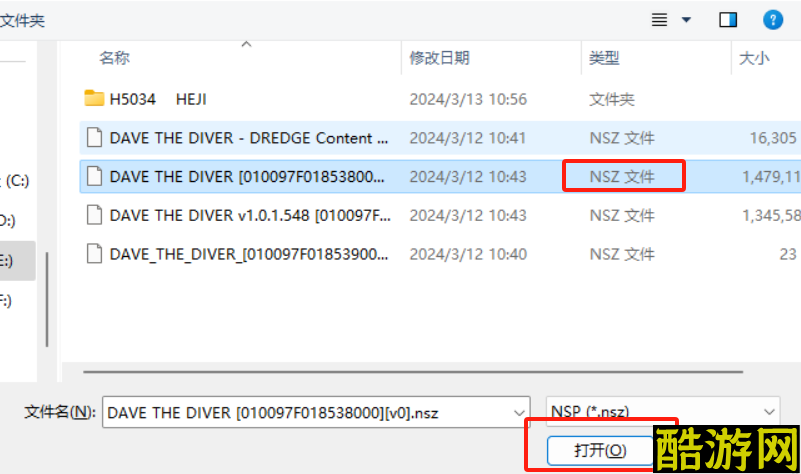Image resolution: width=801 pixels, height=474 pixels.
Task: Select the (C:) drive in sidebar
Action: [x=17, y=181]
